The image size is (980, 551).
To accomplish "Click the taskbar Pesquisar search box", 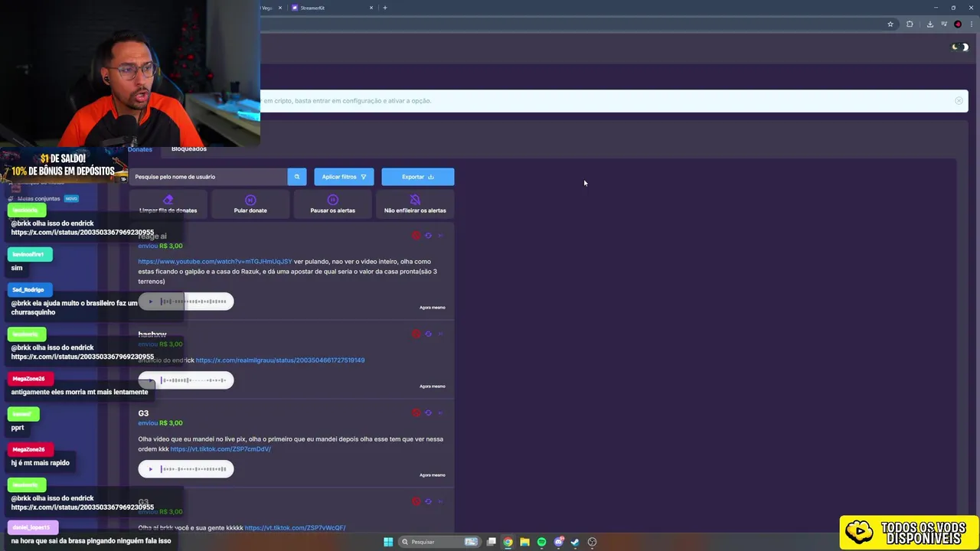I will 439,542.
